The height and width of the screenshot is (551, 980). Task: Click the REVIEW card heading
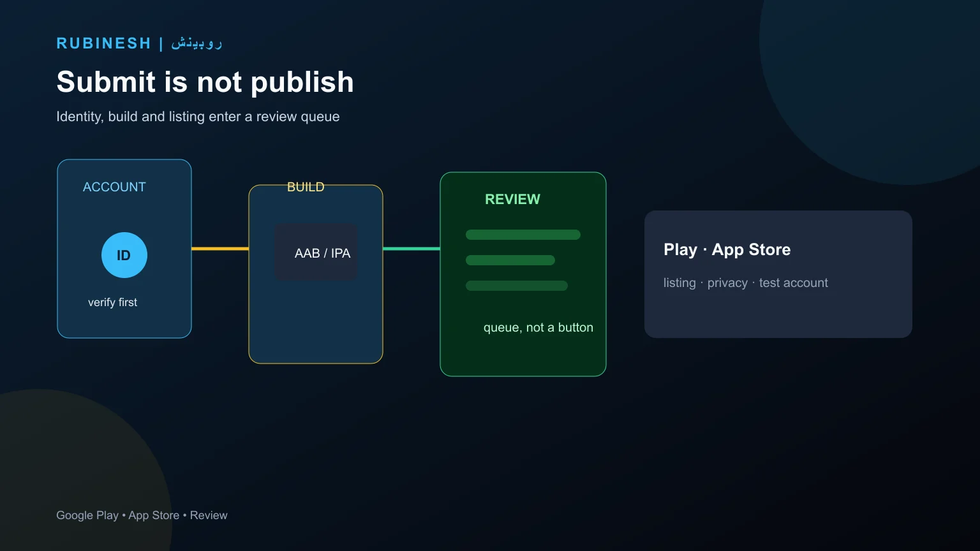click(x=512, y=199)
